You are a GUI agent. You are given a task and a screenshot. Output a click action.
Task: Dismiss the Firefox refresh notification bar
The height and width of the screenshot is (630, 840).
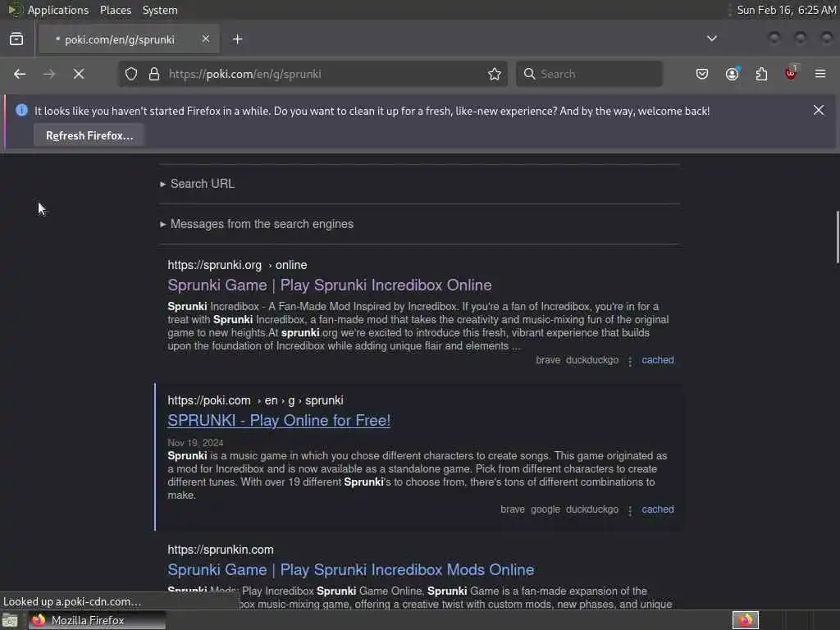(819, 111)
